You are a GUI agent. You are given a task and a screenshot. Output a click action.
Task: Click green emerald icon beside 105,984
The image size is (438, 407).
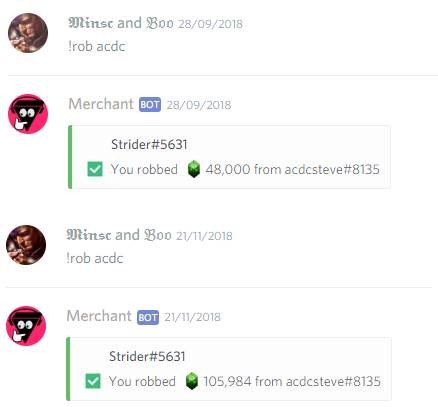(192, 381)
